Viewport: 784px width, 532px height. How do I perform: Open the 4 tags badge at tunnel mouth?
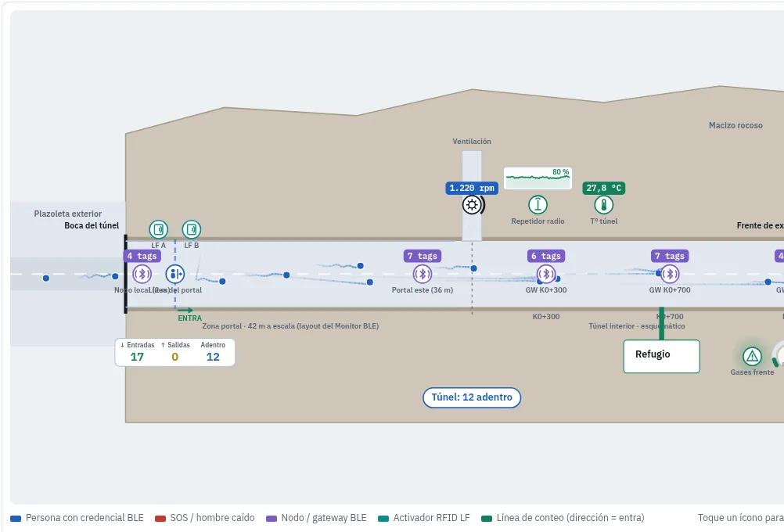coord(142,256)
